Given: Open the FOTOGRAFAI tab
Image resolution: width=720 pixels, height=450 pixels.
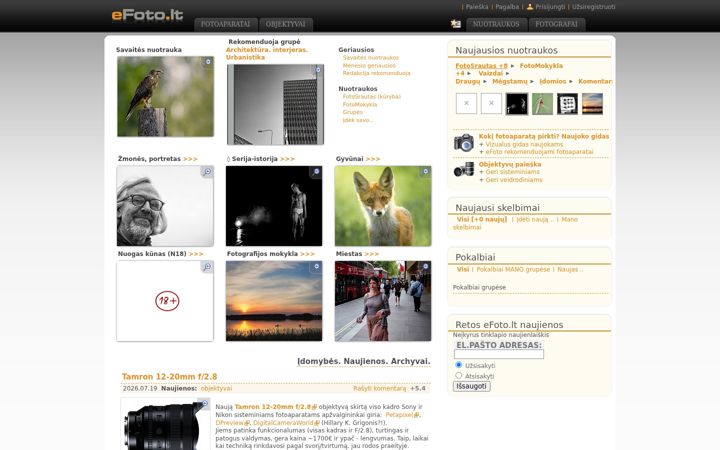Looking at the screenshot, I should click(557, 24).
